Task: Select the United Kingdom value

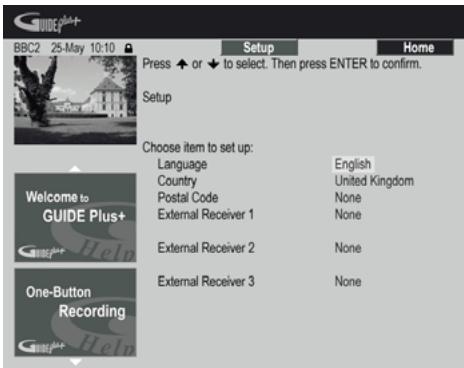Action: click(374, 181)
